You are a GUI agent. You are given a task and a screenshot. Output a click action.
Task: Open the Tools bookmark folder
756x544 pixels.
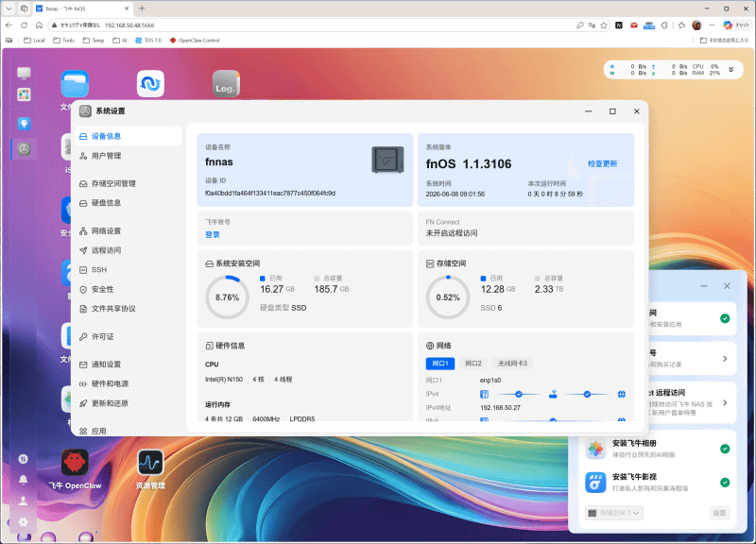point(63,41)
